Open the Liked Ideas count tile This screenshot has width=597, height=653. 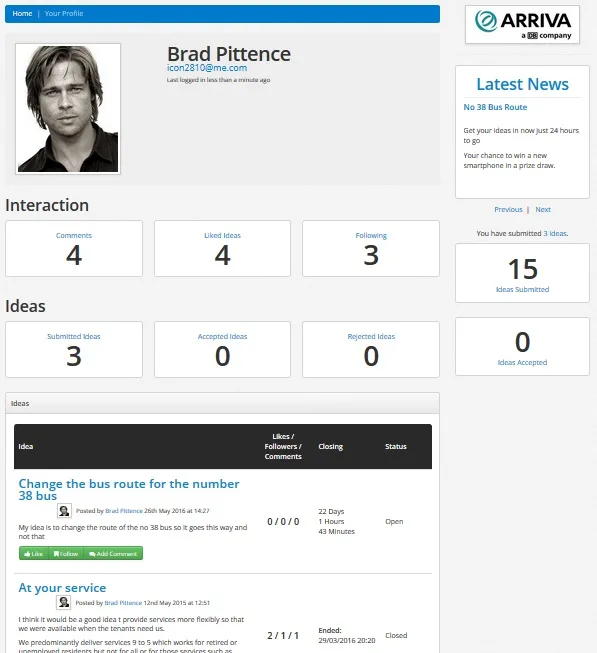(222, 249)
